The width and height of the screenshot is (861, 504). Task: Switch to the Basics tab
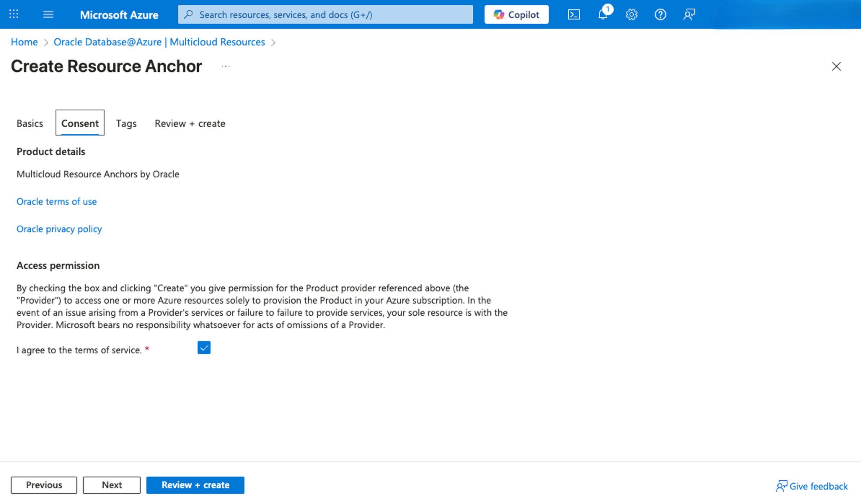pyautogui.click(x=30, y=123)
